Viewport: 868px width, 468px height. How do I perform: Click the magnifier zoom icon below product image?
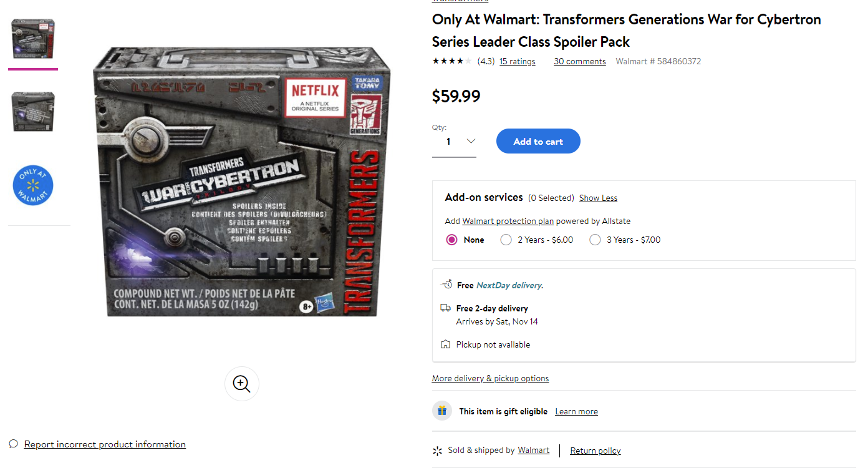(242, 383)
